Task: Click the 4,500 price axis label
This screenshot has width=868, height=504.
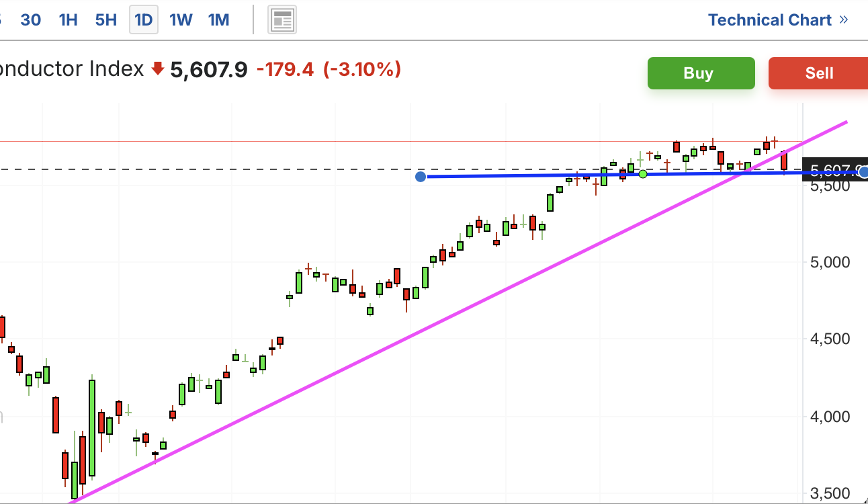Action: tap(830, 339)
